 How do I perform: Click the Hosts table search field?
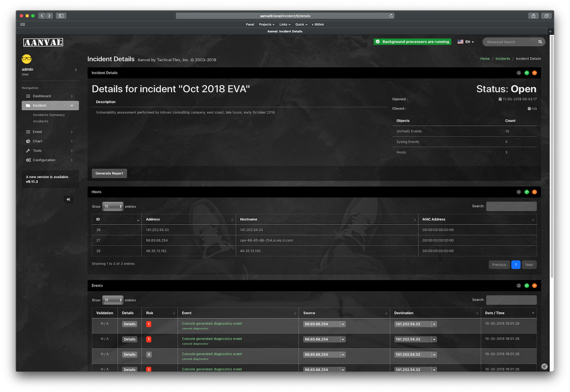tap(511, 206)
